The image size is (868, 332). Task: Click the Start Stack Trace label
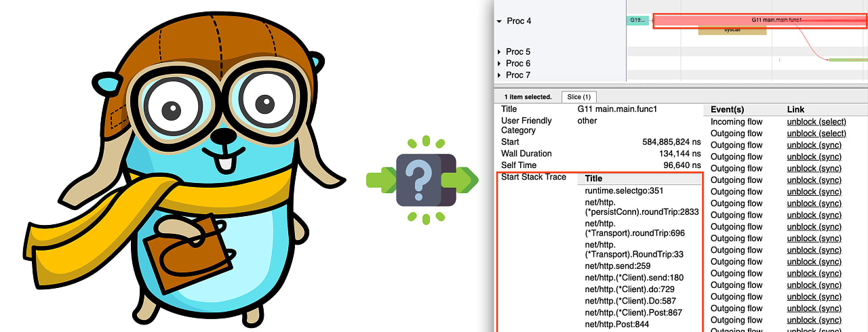pos(533,177)
